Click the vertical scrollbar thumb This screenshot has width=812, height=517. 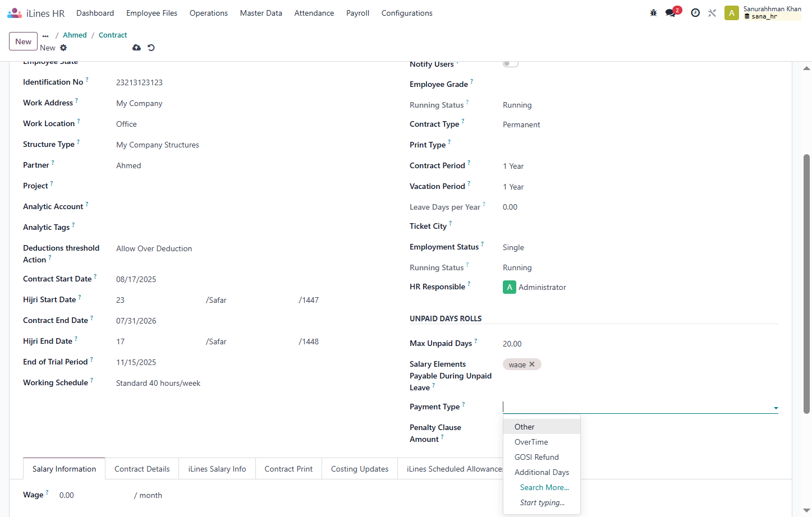(x=806, y=283)
